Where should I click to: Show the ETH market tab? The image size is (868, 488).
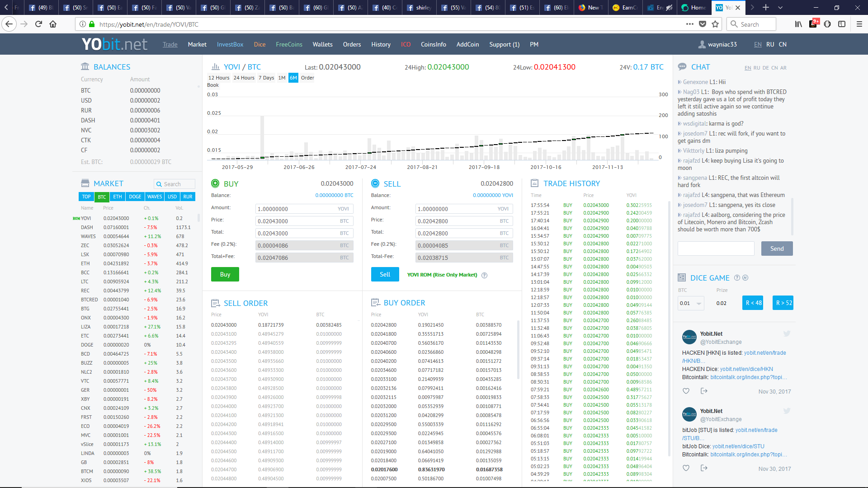click(x=118, y=197)
